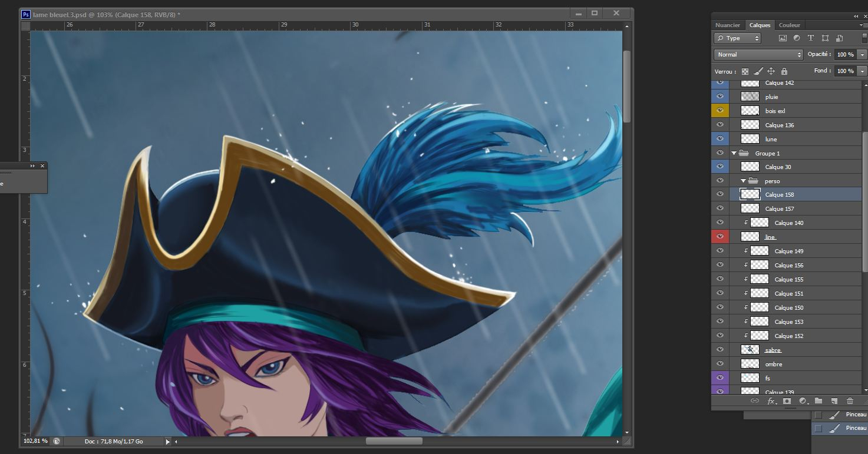
Task: Collapse the Groupe 1 layer group
Action: [x=734, y=153]
